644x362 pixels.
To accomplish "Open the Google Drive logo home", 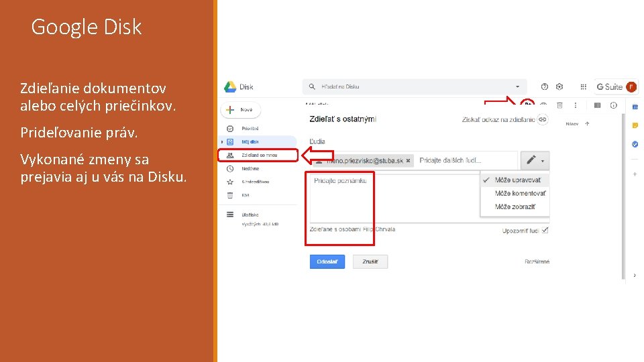I will (x=230, y=86).
